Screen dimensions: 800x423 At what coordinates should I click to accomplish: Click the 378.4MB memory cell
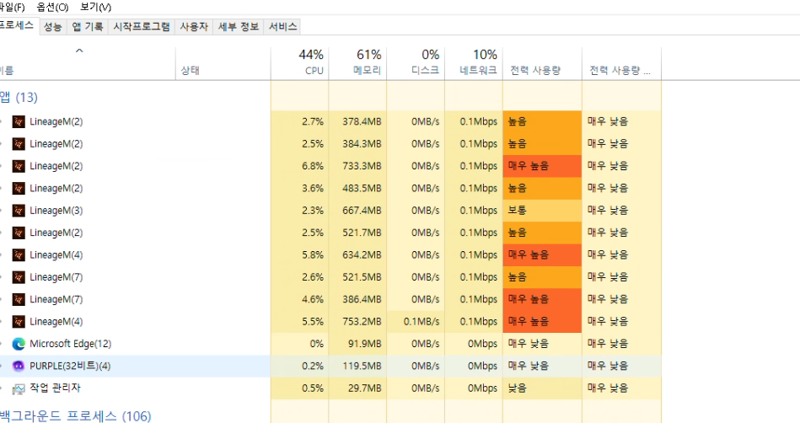pos(358,121)
